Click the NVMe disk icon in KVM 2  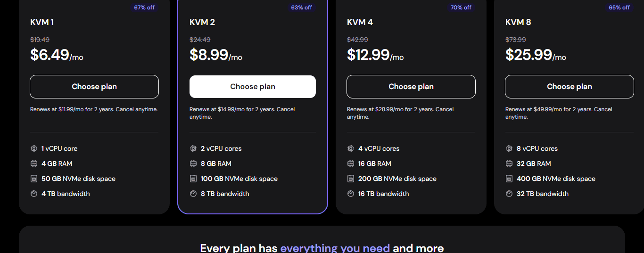tap(193, 179)
